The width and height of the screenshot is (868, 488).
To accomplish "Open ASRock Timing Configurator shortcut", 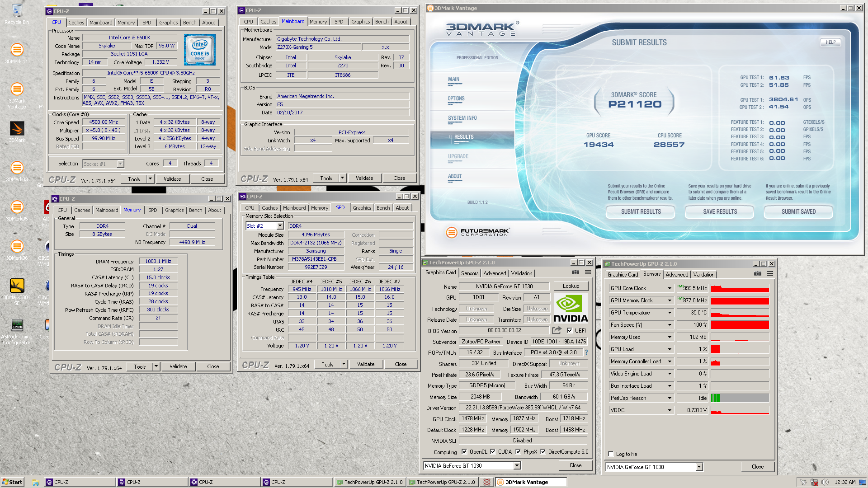I will coord(17,331).
